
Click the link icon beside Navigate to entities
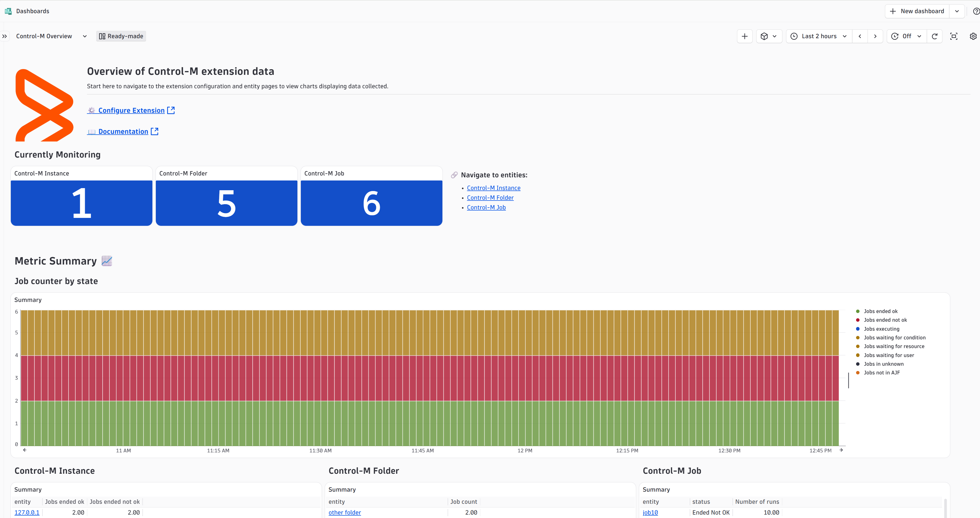click(454, 175)
